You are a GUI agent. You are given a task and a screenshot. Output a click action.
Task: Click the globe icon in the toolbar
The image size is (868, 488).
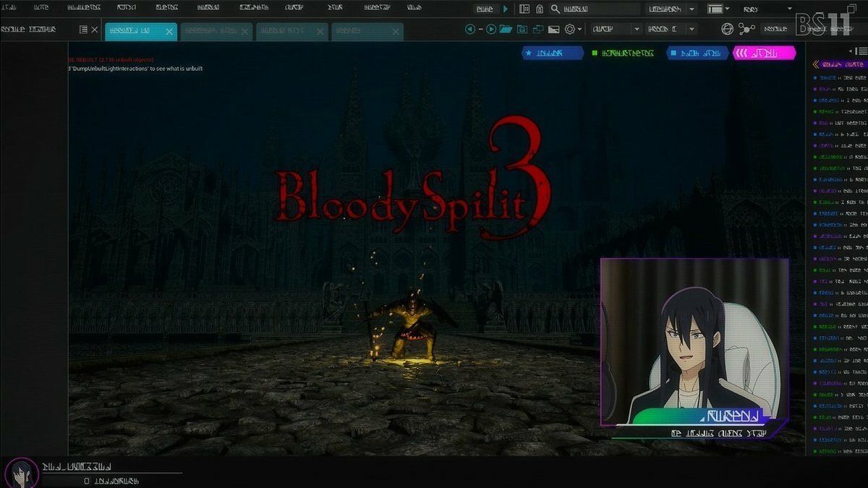tap(728, 30)
